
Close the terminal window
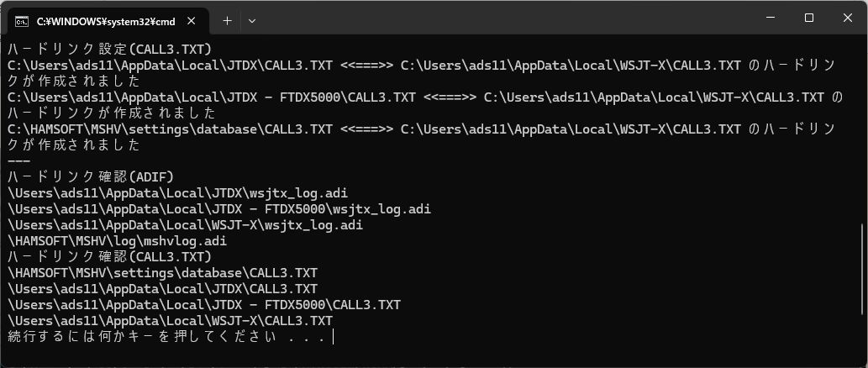[847, 18]
